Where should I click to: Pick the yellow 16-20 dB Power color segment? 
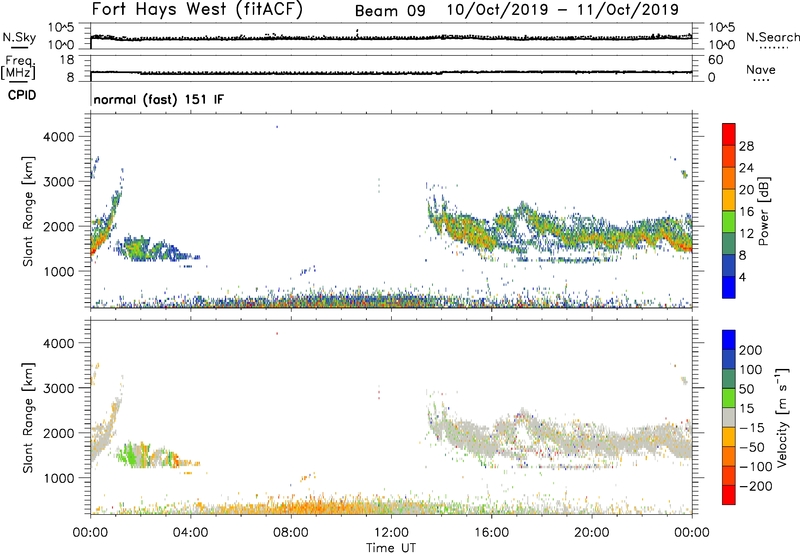click(x=729, y=199)
